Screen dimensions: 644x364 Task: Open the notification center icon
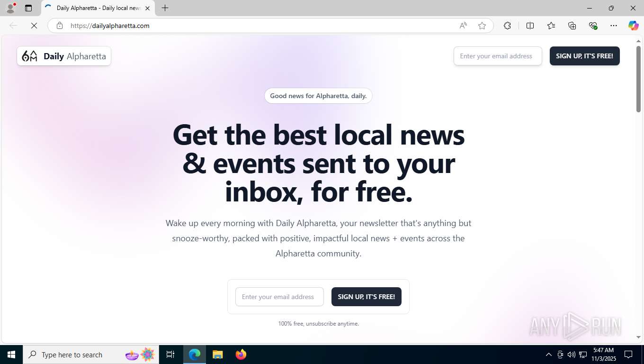coord(628,355)
